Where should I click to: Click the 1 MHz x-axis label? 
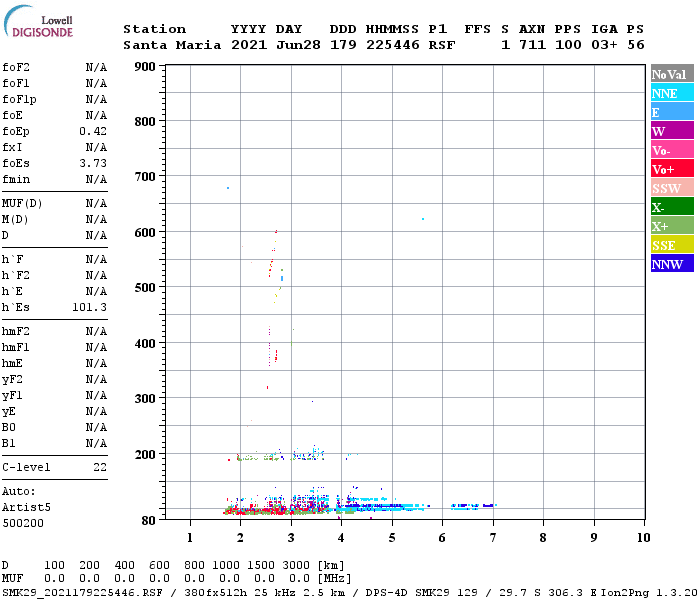[190, 538]
